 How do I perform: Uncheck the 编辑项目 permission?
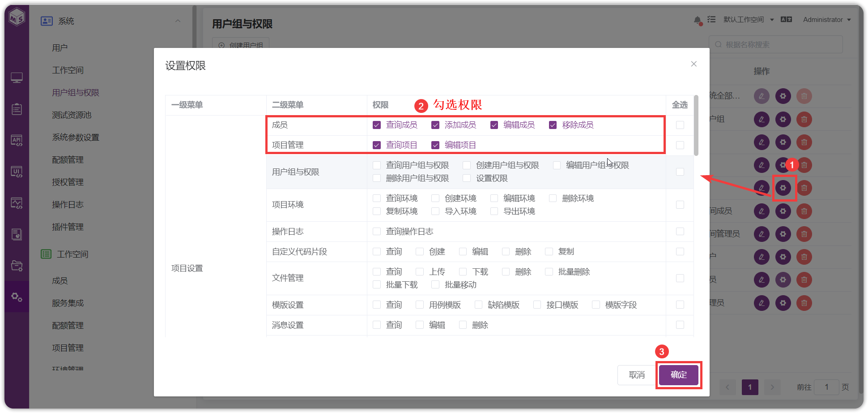pyautogui.click(x=435, y=145)
